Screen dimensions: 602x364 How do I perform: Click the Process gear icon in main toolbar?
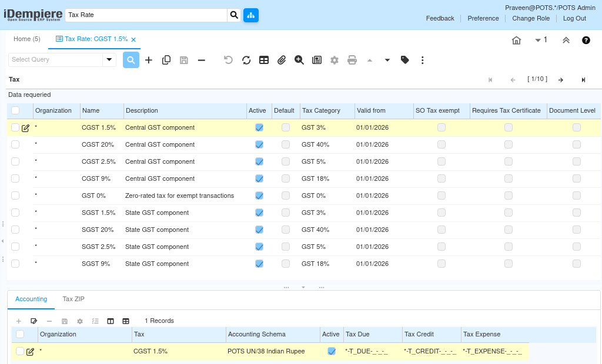coord(335,60)
